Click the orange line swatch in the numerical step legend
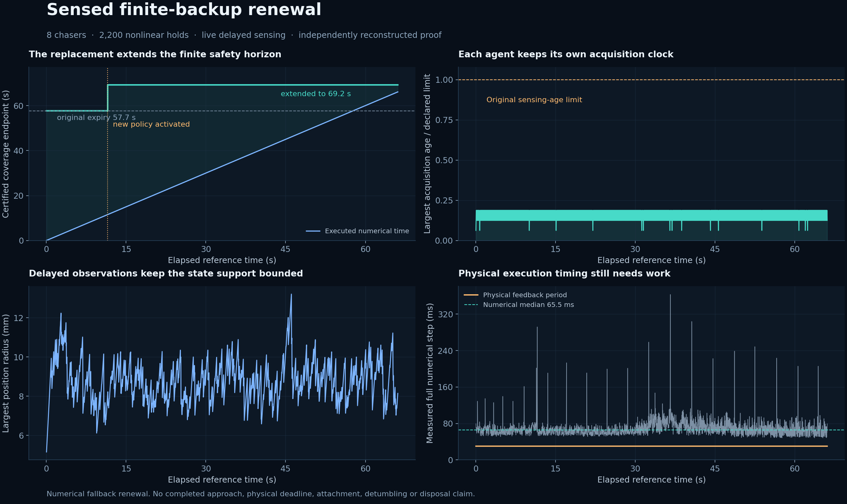This screenshot has height=504, width=847. tap(471, 295)
